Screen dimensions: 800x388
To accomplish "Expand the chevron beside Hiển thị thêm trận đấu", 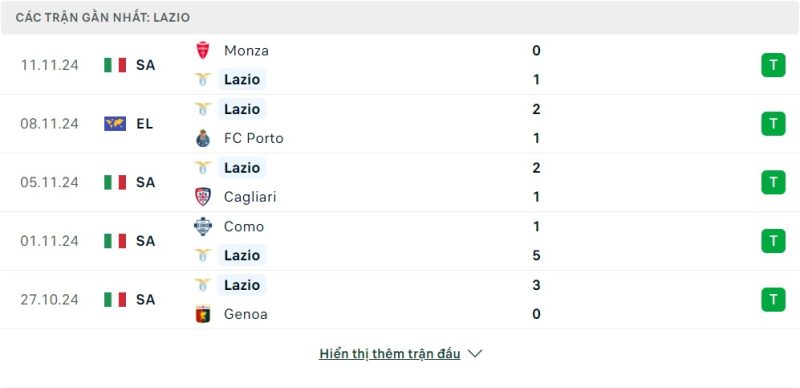I will click(475, 353).
